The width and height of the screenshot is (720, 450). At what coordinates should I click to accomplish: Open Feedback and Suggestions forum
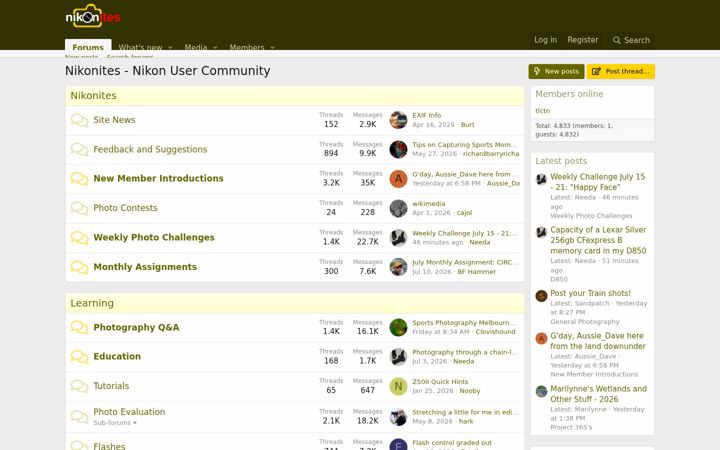tap(150, 149)
